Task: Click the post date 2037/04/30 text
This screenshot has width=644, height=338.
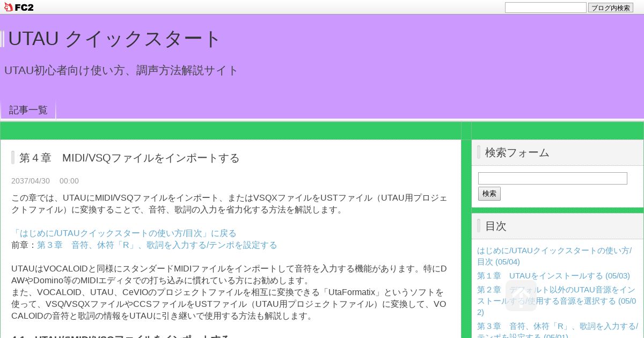Action: pos(31,181)
